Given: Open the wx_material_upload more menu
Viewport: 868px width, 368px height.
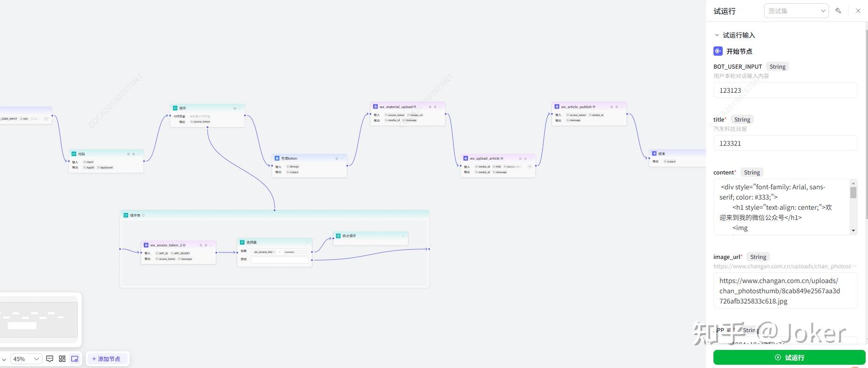Looking at the screenshot, I should click(440, 107).
